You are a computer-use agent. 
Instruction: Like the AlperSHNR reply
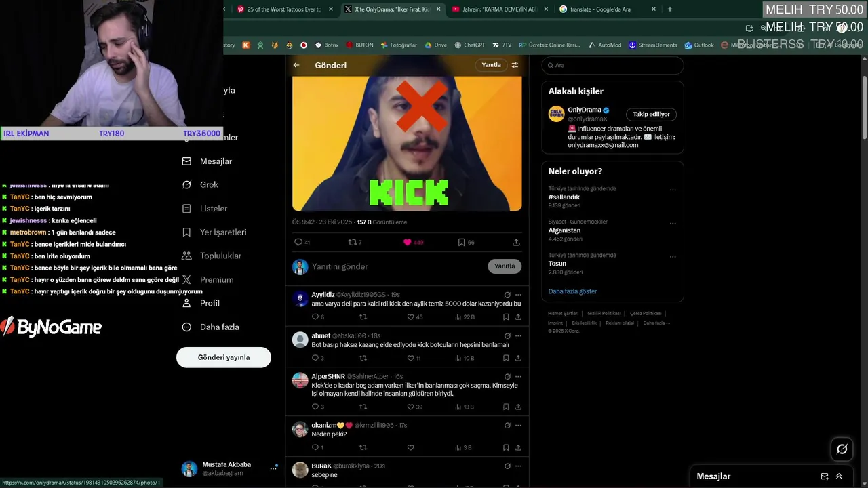click(410, 407)
